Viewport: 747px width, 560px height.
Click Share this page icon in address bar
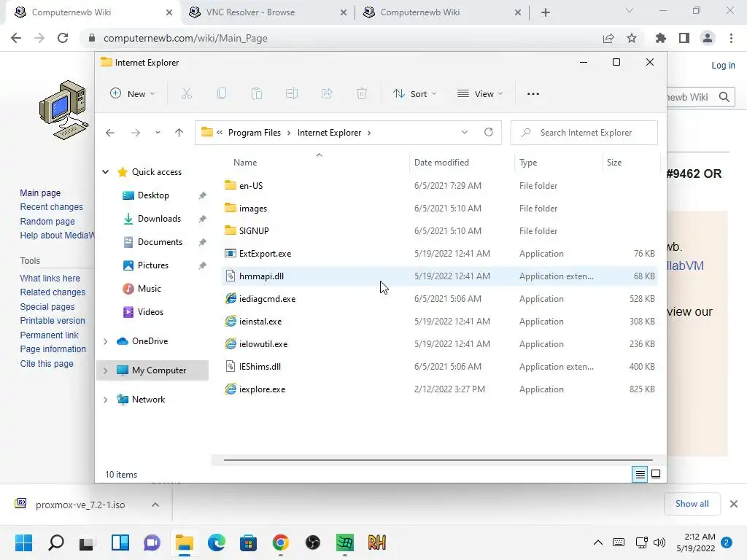tap(608, 38)
